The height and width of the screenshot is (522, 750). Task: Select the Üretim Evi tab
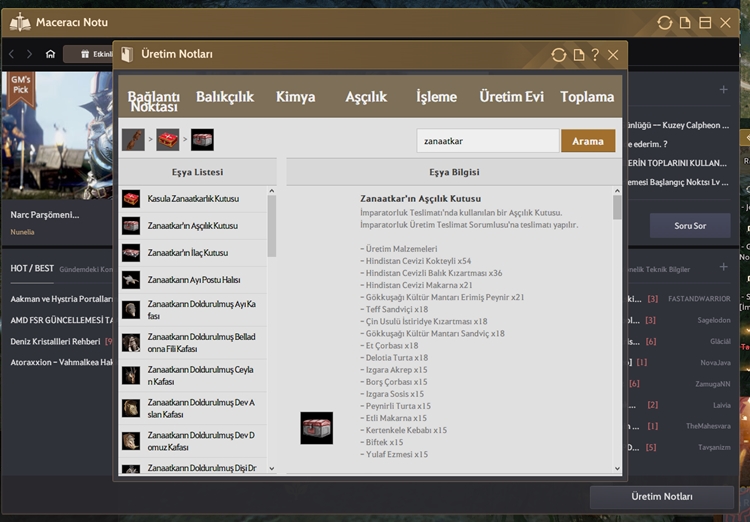click(511, 97)
